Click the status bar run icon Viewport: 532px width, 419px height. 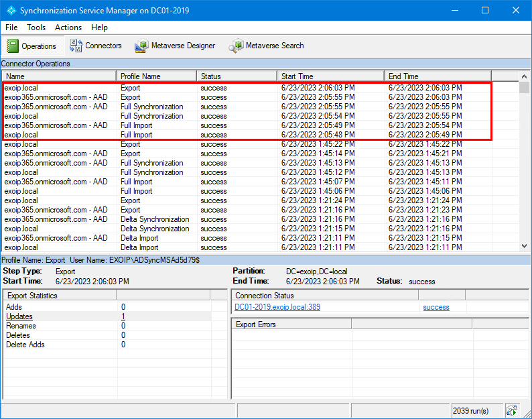(511, 410)
